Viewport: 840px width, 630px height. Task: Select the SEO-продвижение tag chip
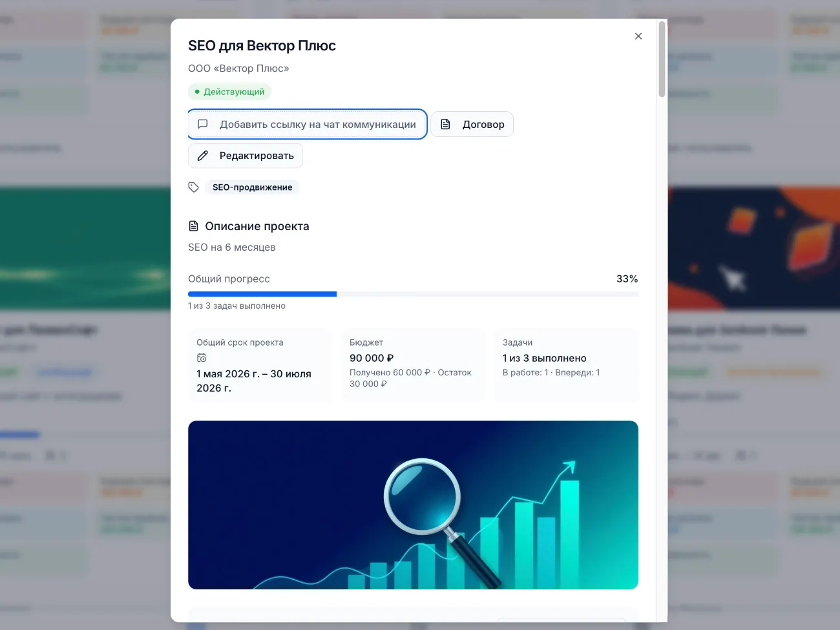[253, 187]
